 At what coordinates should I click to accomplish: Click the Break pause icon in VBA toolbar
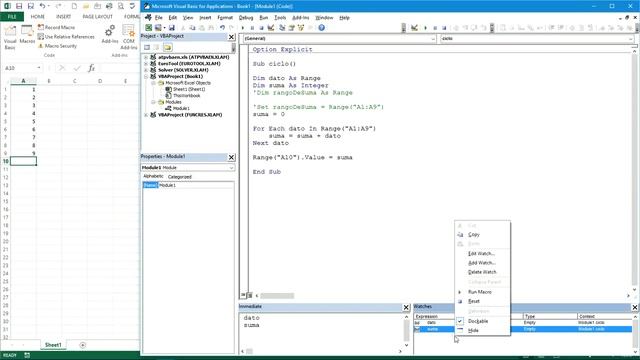(252, 28)
